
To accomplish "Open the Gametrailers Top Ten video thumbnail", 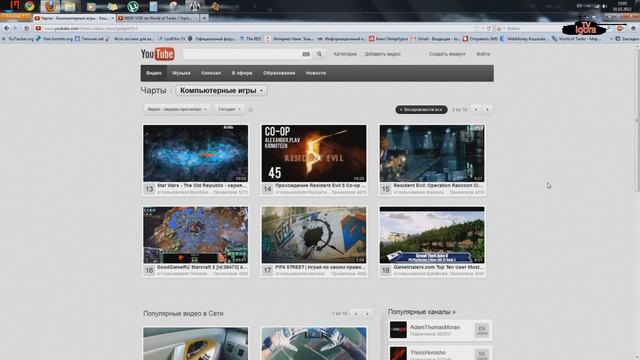I will tap(432, 235).
